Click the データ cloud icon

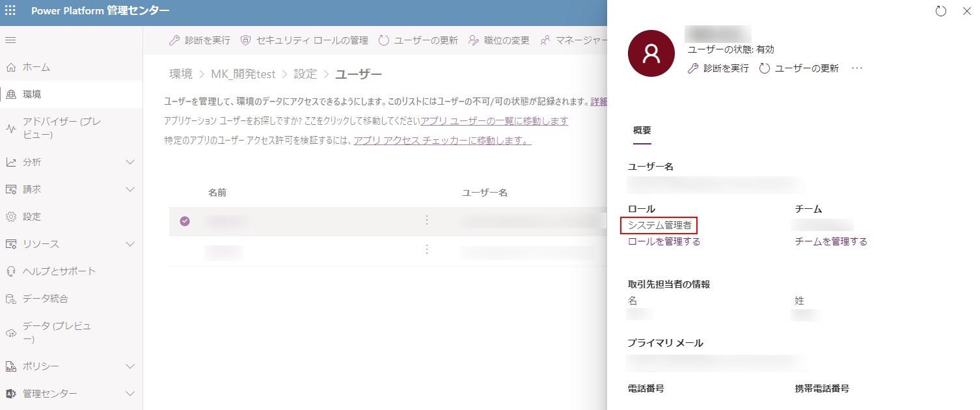coord(10,333)
